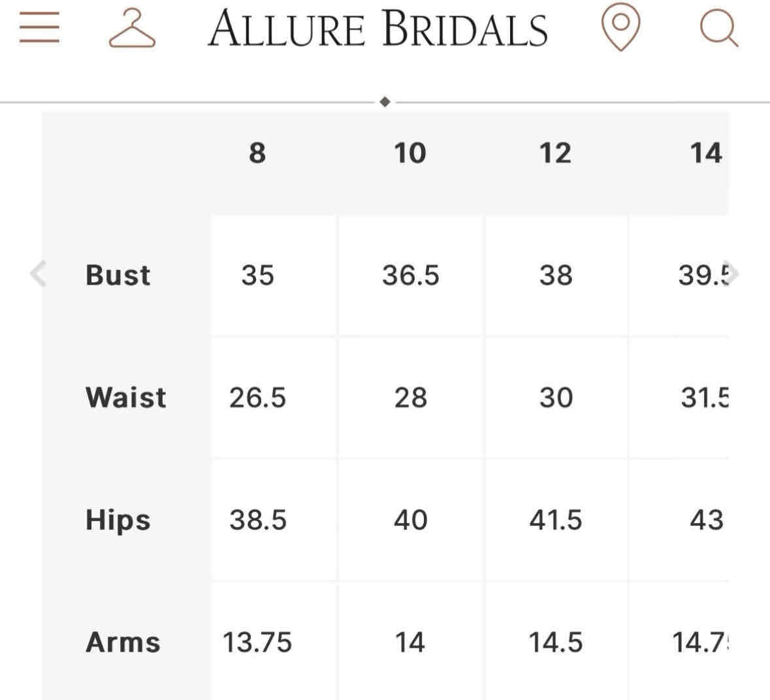Open the store locator pin icon

[620, 27]
